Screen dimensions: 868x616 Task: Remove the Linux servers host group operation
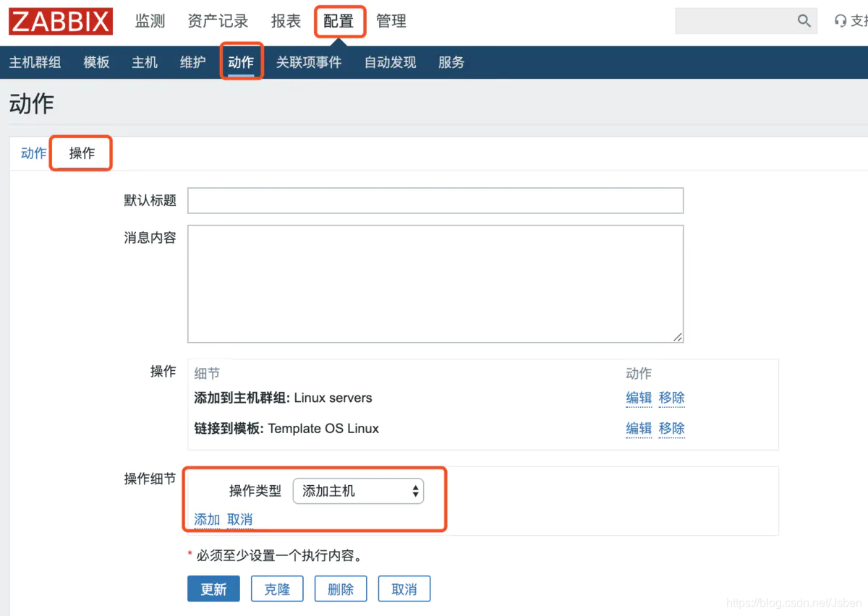(672, 398)
